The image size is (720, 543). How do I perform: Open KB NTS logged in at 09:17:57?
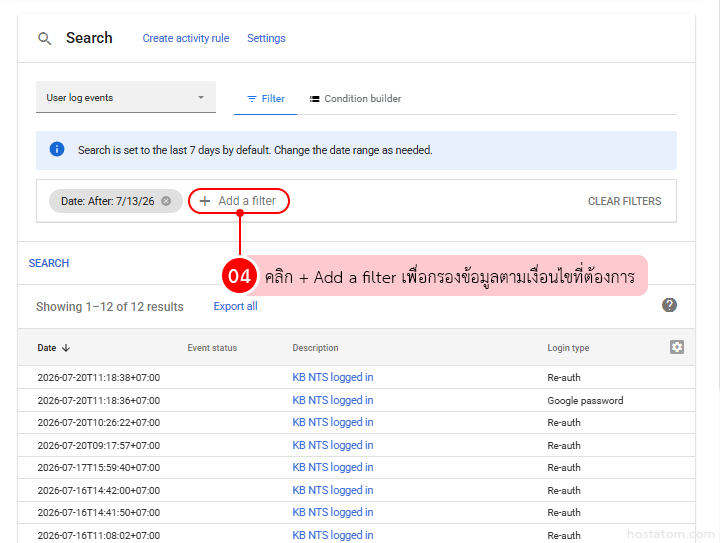point(333,445)
